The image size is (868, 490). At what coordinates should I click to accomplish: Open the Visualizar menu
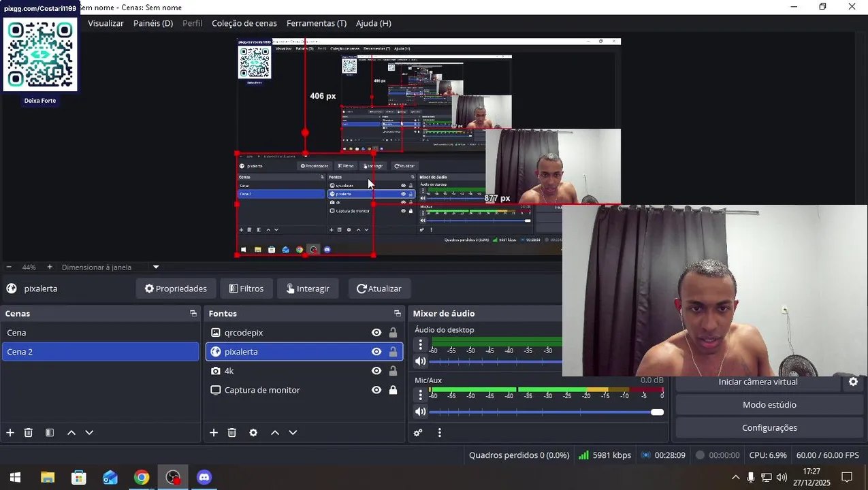106,23
